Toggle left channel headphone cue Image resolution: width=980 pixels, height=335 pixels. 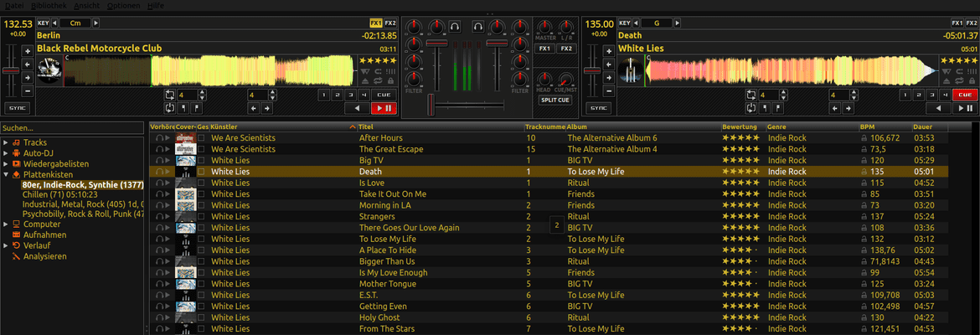coord(456,26)
